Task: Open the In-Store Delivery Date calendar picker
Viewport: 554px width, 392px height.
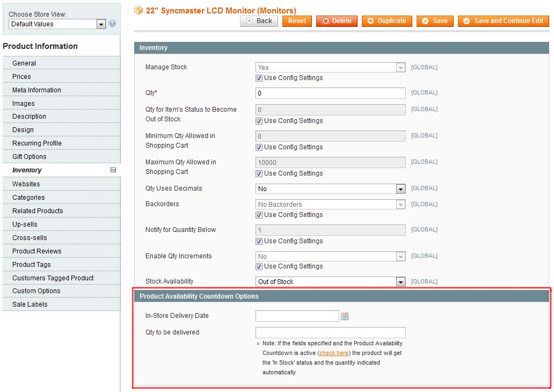Action: [x=345, y=316]
